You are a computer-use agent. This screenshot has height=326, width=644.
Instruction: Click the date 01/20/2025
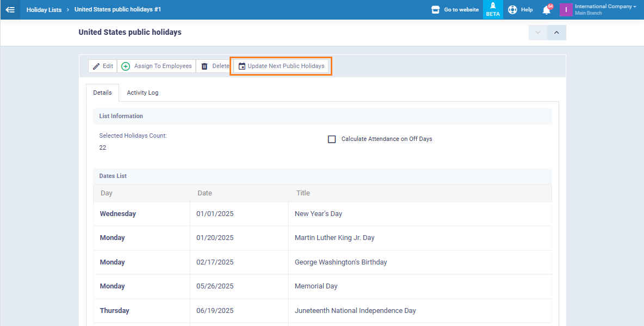(215, 238)
